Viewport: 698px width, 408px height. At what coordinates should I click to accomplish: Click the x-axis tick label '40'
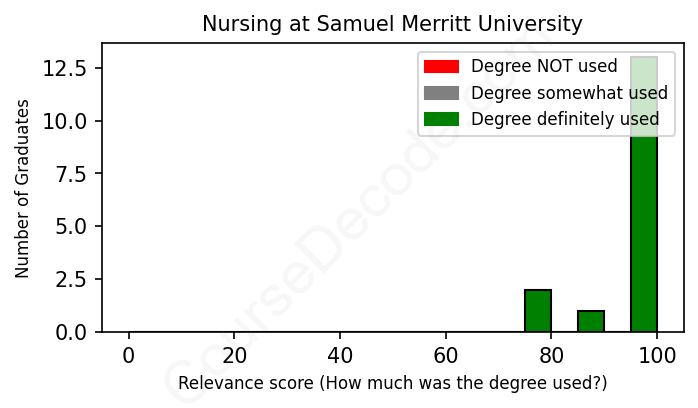(340, 356)
